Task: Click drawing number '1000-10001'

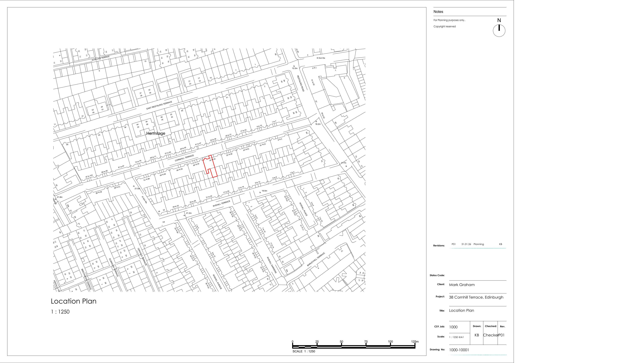Action: (x=459, y=350)
